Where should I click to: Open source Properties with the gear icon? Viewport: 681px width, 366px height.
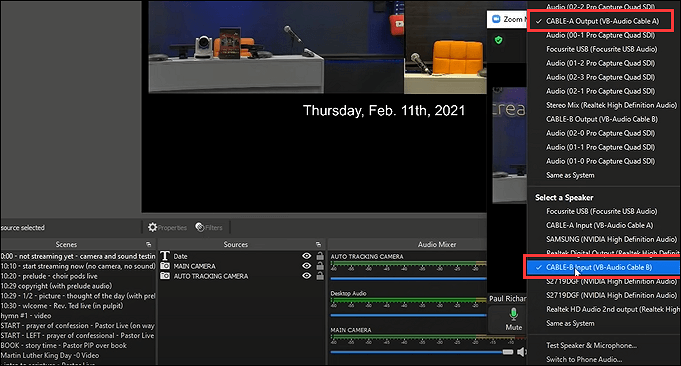click(x=167, y=228)
